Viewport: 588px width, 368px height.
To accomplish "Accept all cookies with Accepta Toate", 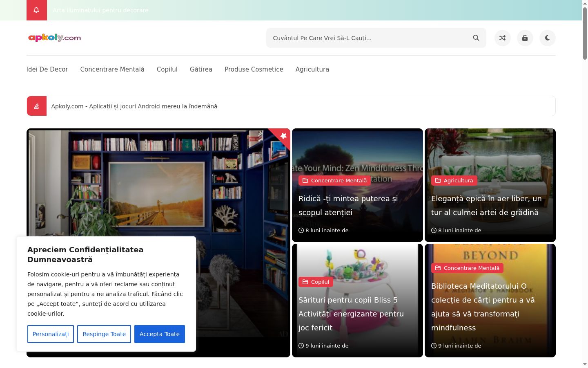I will point(160,334).
